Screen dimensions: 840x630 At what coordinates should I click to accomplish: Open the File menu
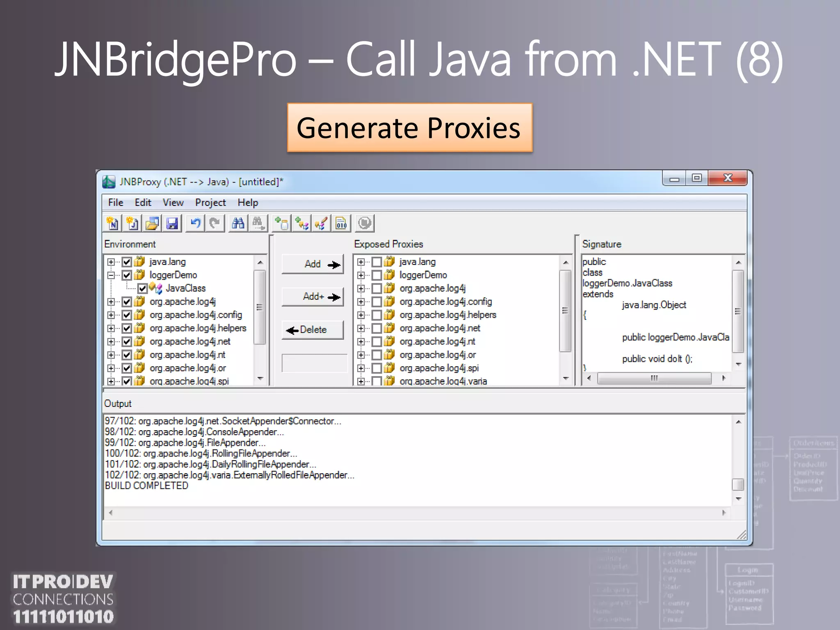(x=116, y=202)
